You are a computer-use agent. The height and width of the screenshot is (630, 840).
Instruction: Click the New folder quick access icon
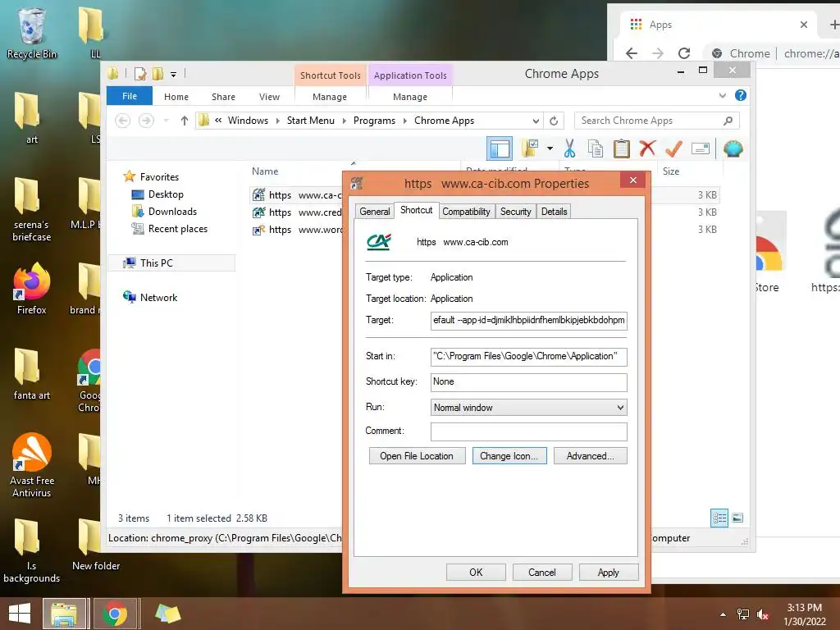point(158,74)
